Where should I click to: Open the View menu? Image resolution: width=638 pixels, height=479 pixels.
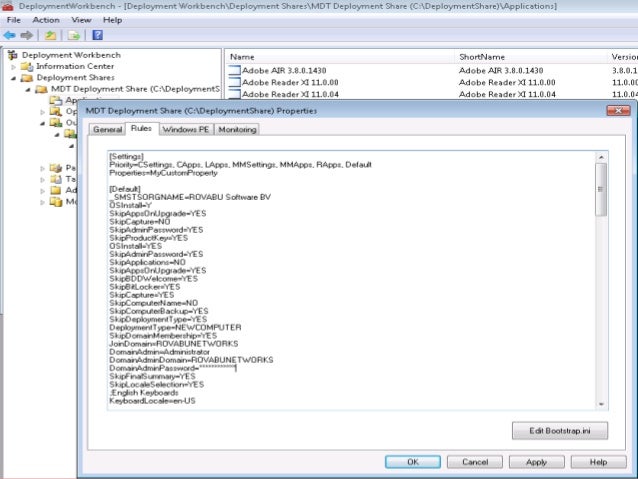(81, 20)
